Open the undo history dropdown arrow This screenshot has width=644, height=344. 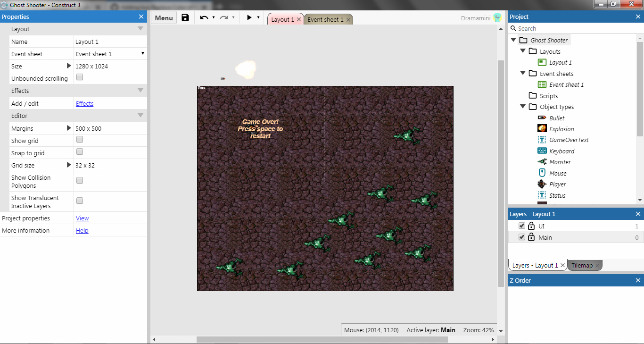pyautogui.click(x=214, y=17)
